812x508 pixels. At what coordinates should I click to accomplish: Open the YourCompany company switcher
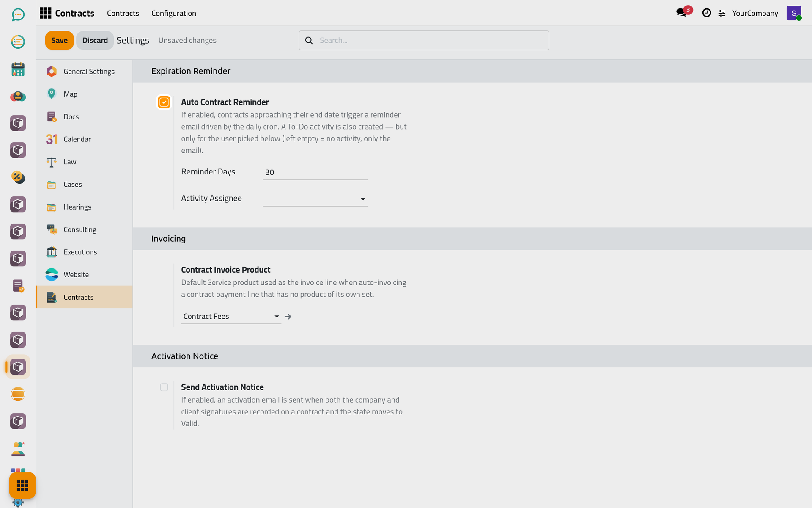(755, 13)
